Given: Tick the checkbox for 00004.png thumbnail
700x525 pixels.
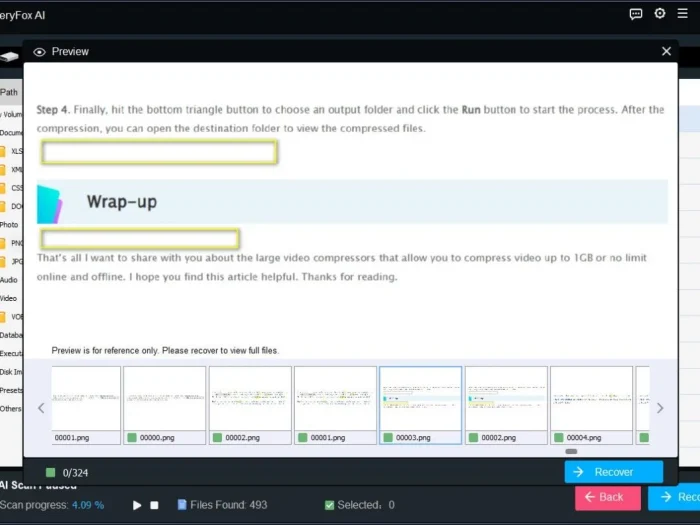Looking at the screenshot, I should click(x=558, y=437).
